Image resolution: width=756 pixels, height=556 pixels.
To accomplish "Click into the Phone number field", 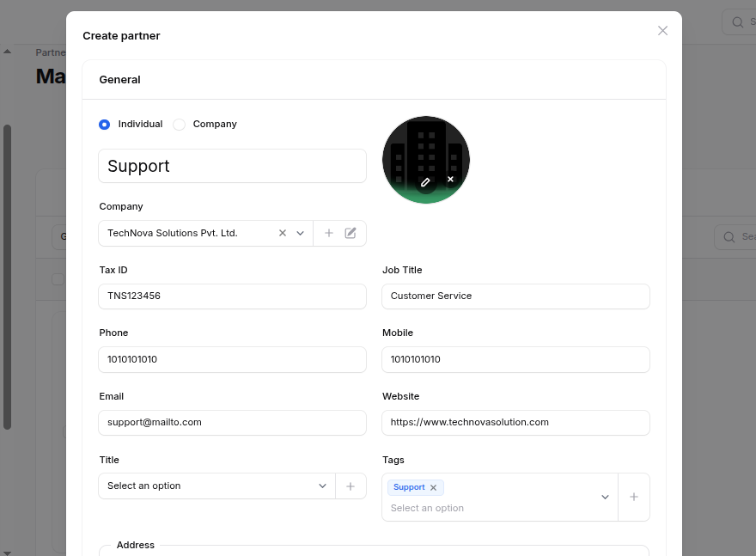I will (x=233, y=360).
